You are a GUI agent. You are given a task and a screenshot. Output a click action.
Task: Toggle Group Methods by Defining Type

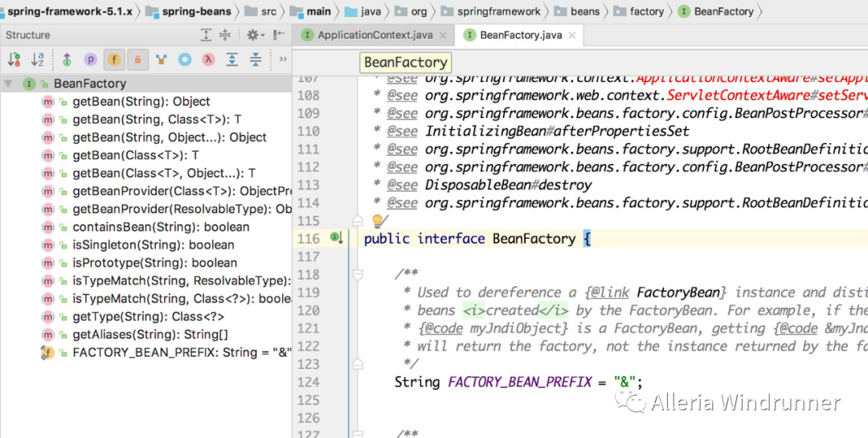[161, 59]
